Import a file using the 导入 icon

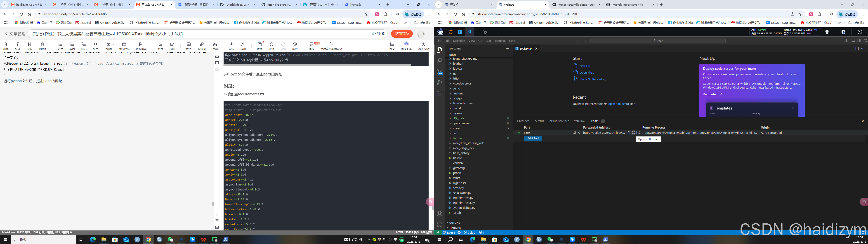[x=231, y=46]
